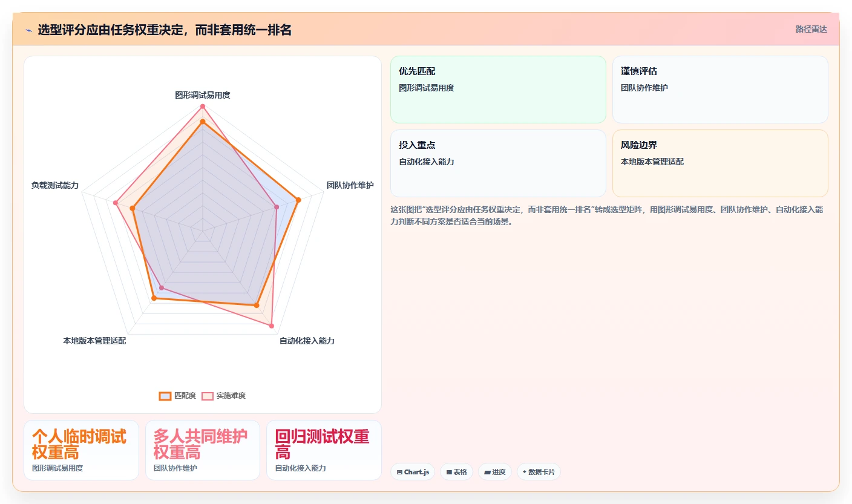Open the 风险边界 card
Viewport: 852px width, 504px height.
720,163
